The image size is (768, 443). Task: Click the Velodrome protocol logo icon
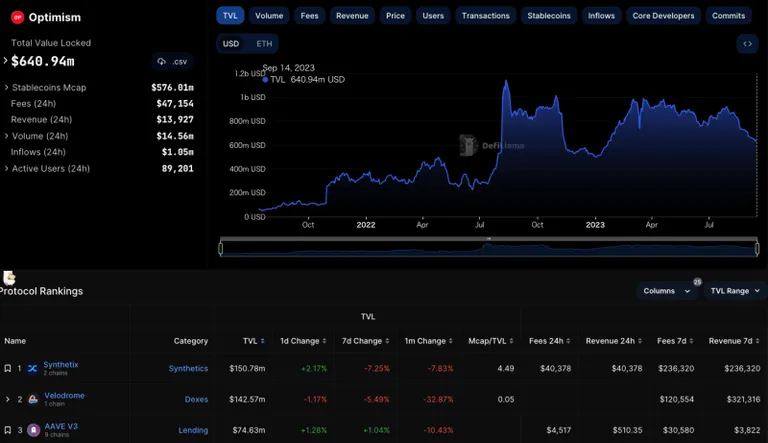(33, 399)
